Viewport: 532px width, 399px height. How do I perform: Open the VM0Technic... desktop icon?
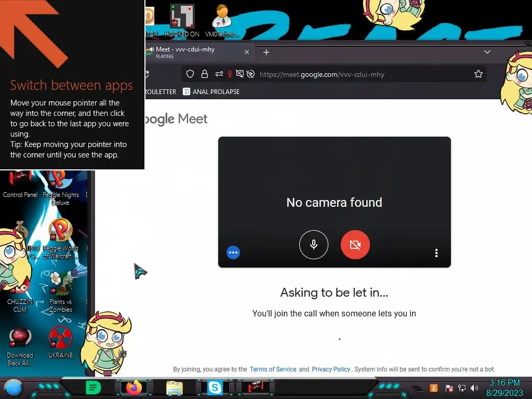click(x=222, y=20)
